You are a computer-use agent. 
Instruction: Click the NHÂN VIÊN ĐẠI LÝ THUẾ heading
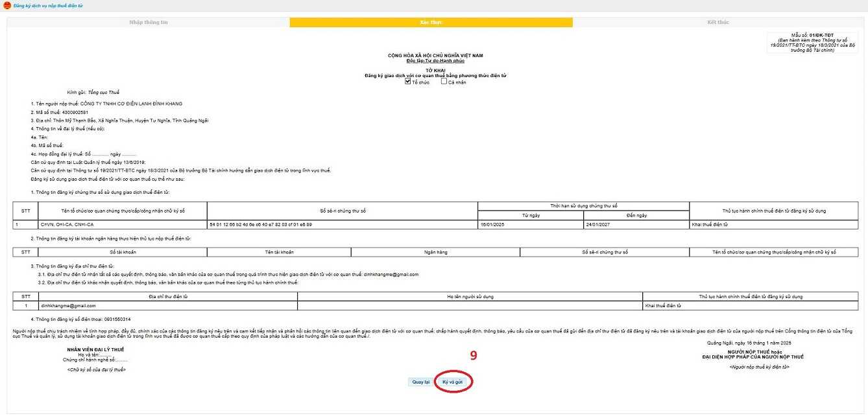[95, 349]
